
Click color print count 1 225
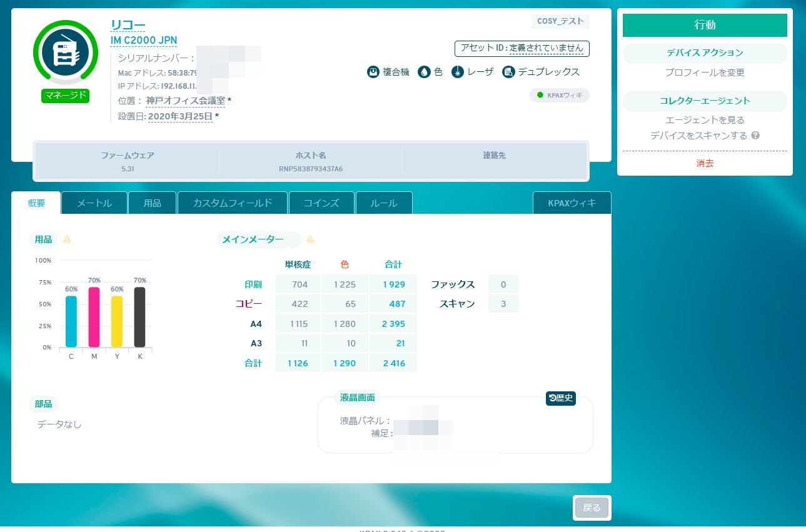(x=345, y=284)
